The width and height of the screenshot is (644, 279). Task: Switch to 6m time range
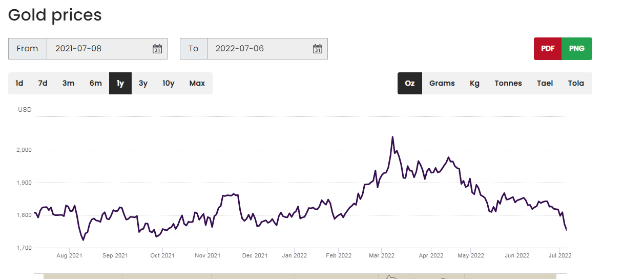click(x=96, y=83)
